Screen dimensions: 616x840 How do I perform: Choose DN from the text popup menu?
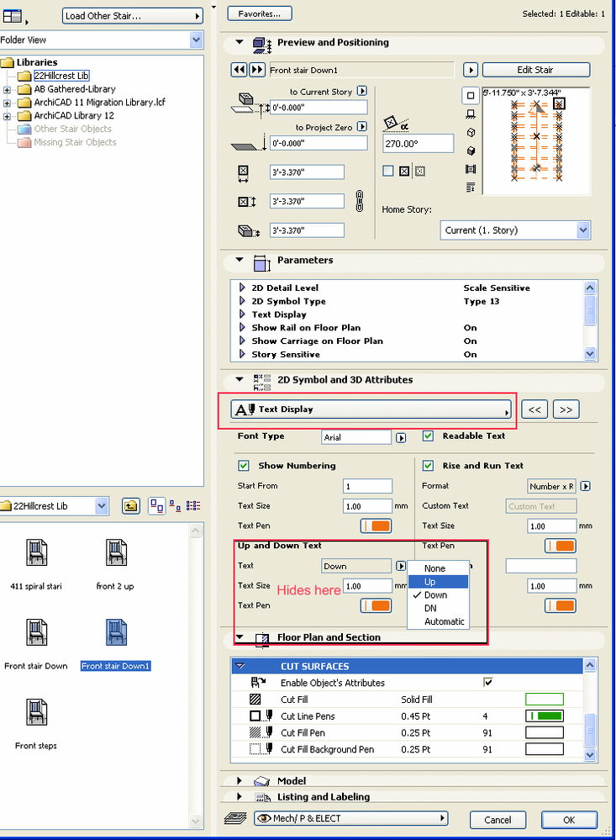pos(438,609)
